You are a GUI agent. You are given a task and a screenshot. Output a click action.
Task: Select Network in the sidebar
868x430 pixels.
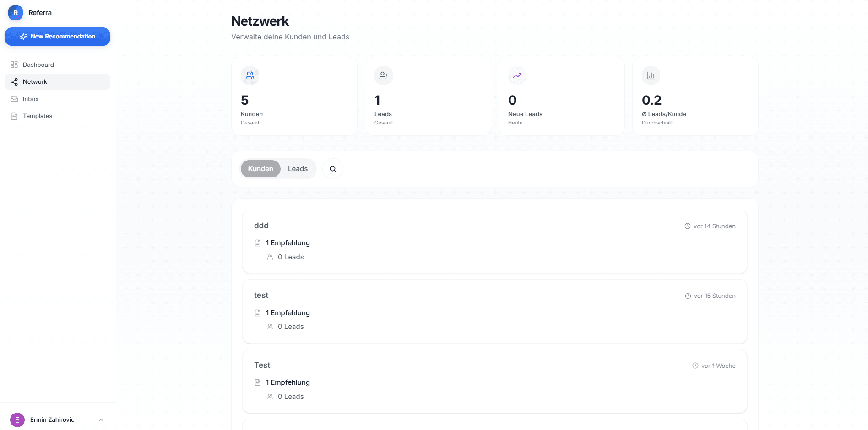click(57, 82)
